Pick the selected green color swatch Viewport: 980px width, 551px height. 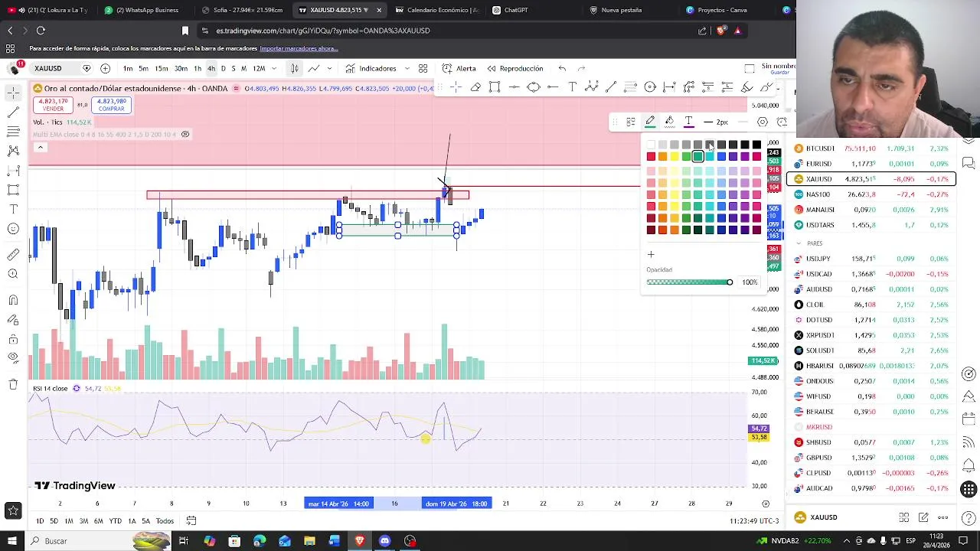(697, 156)
